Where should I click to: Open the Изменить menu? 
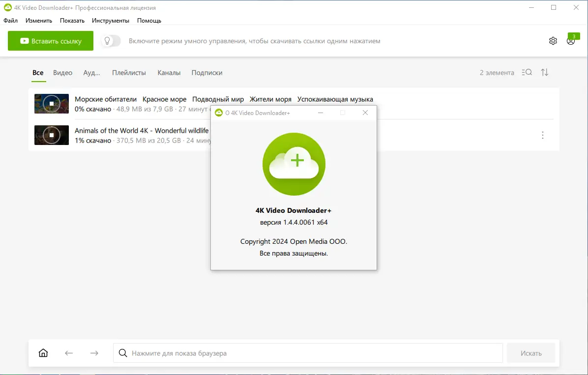(39, 21)
